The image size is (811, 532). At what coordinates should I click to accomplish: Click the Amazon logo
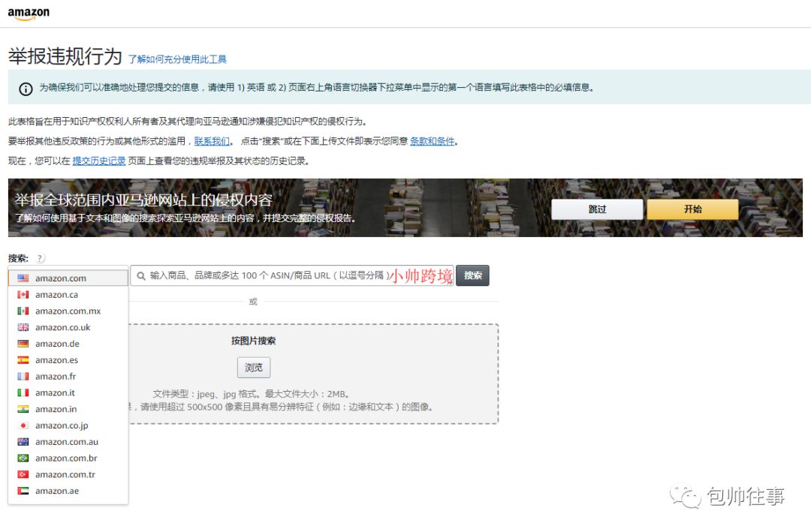[x=29, y=14]
